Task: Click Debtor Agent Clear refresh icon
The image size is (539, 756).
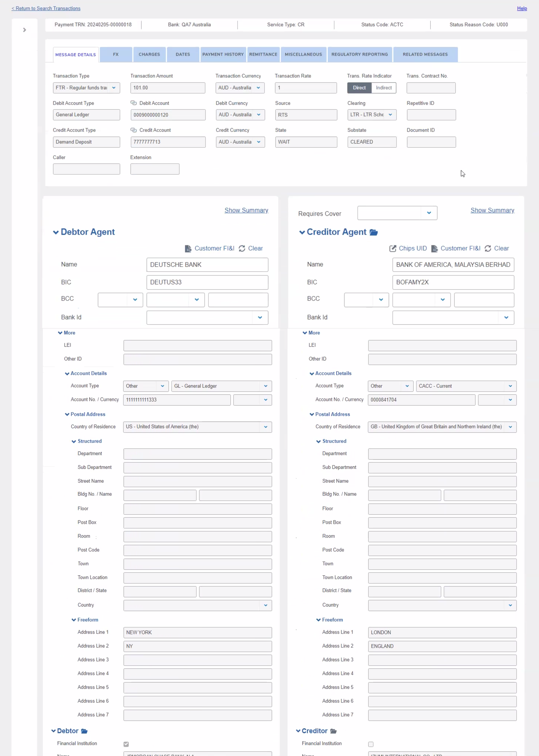Action: point(242,249)
